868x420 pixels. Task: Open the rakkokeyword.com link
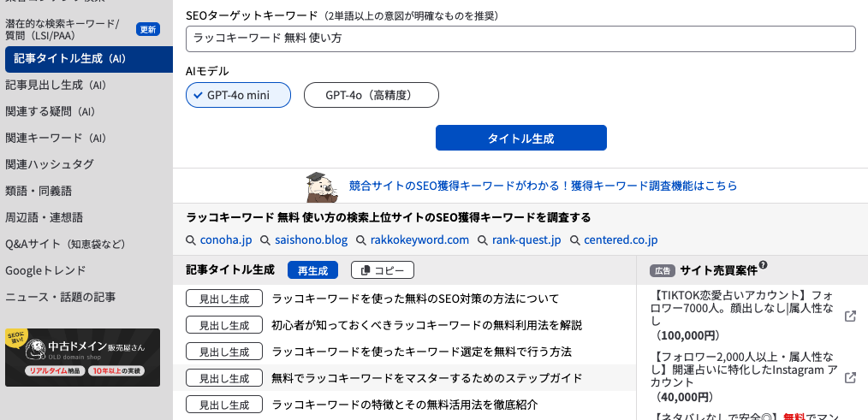(419, 240)
